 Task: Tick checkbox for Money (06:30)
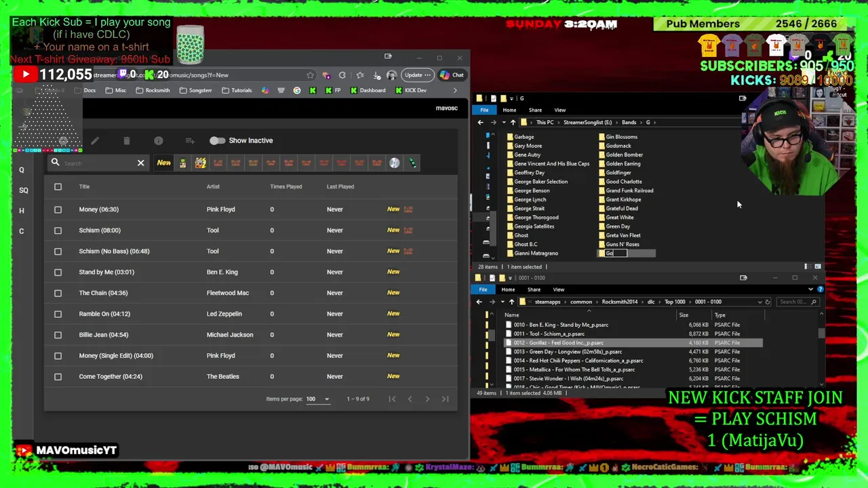[x=58, y=209]
